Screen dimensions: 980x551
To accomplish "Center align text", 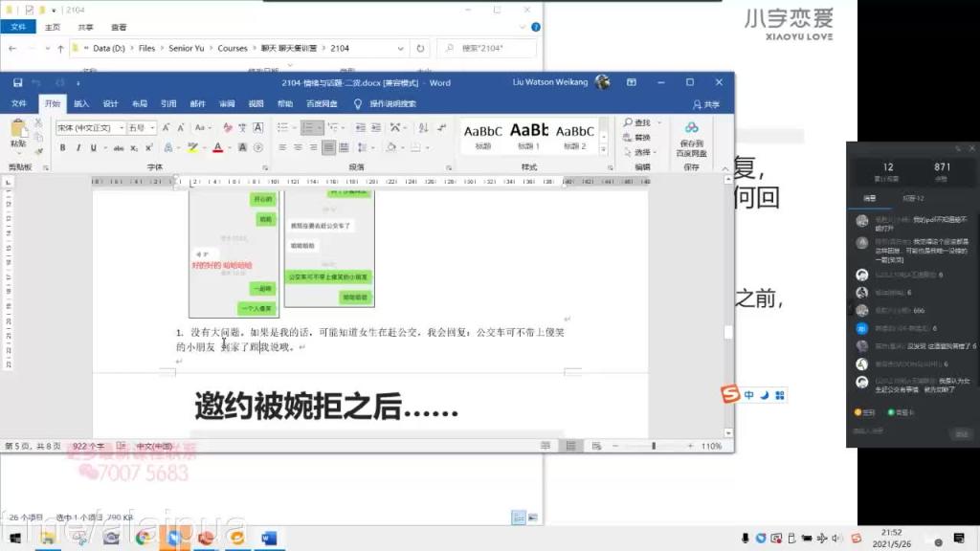I will click(x=299, y=148).
